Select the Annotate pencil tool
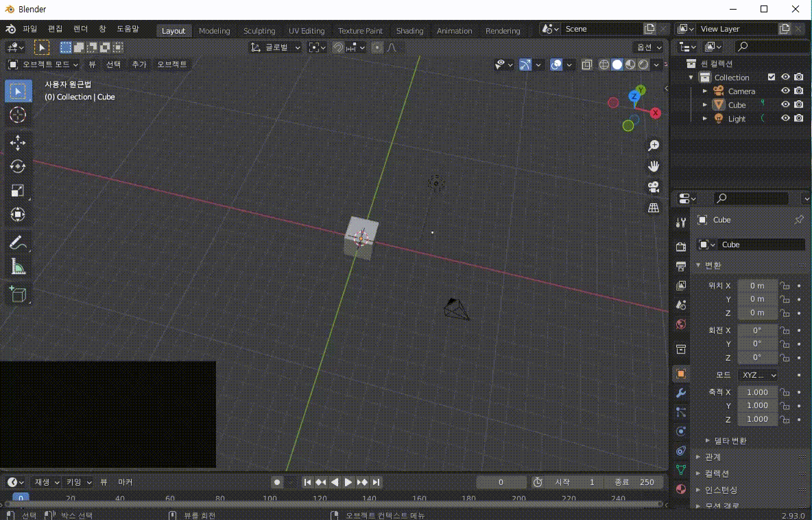Viewport: 812px width, 520px height. 18,242
